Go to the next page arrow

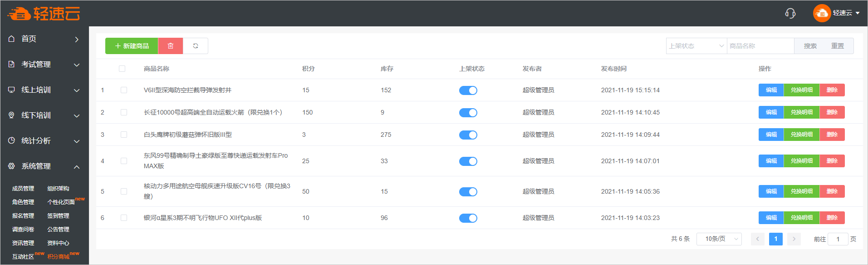click(794, 239)
